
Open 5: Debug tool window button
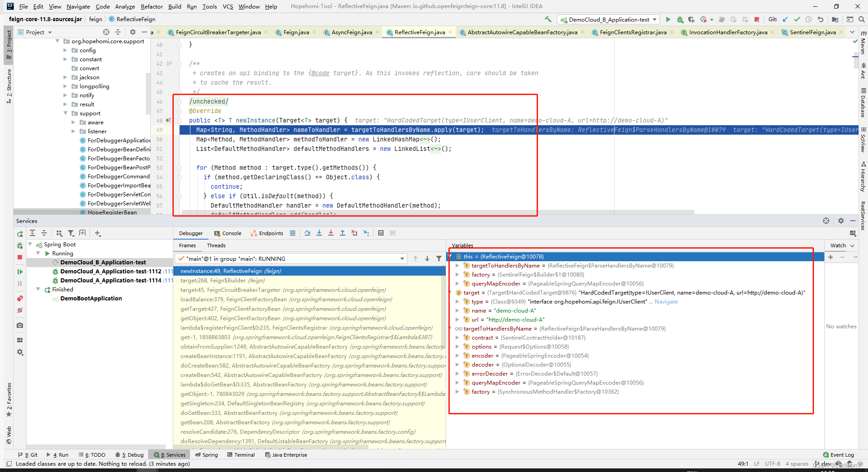[130, 455]
